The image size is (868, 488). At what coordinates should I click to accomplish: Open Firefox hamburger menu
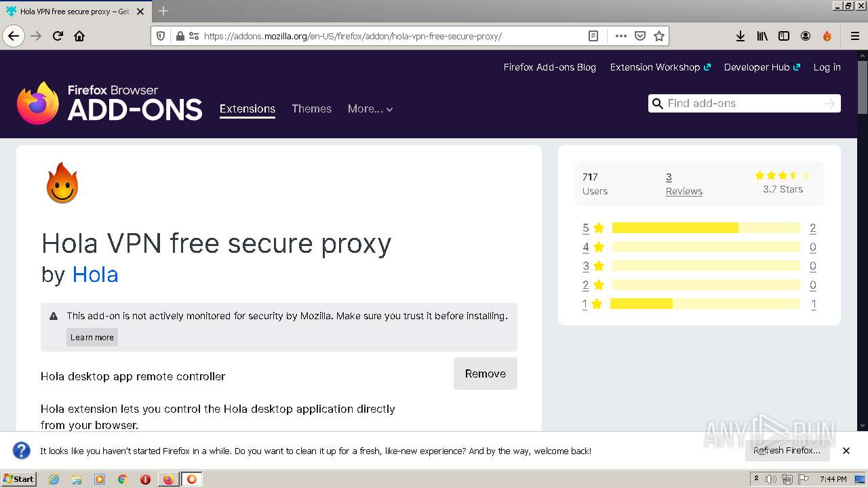click(855, 36)
